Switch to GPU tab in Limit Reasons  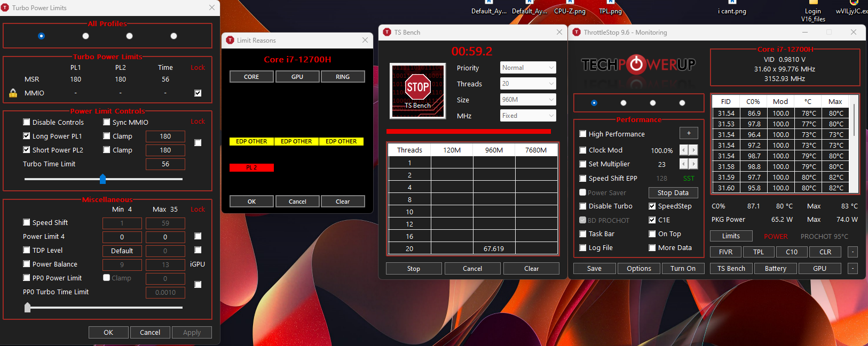coord(297,77)
